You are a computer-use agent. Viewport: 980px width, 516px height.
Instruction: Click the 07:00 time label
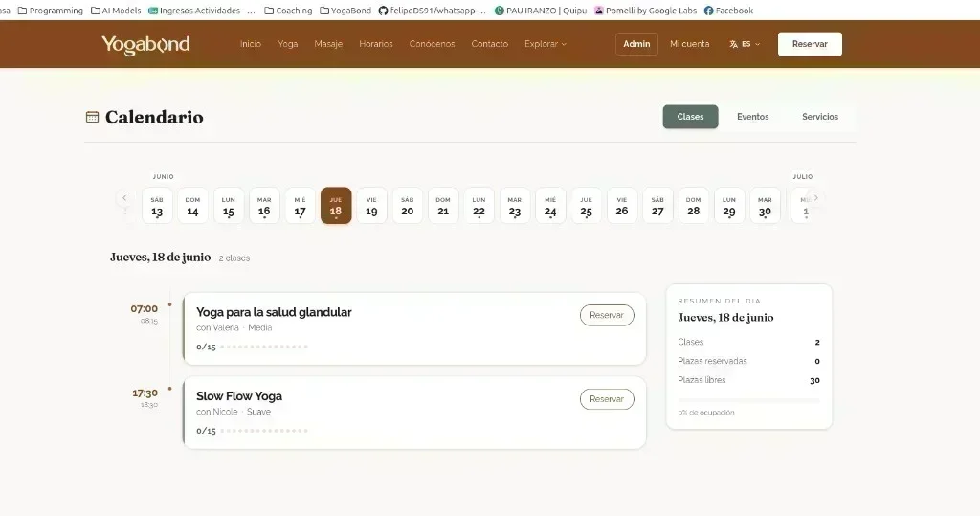(145, 309)
